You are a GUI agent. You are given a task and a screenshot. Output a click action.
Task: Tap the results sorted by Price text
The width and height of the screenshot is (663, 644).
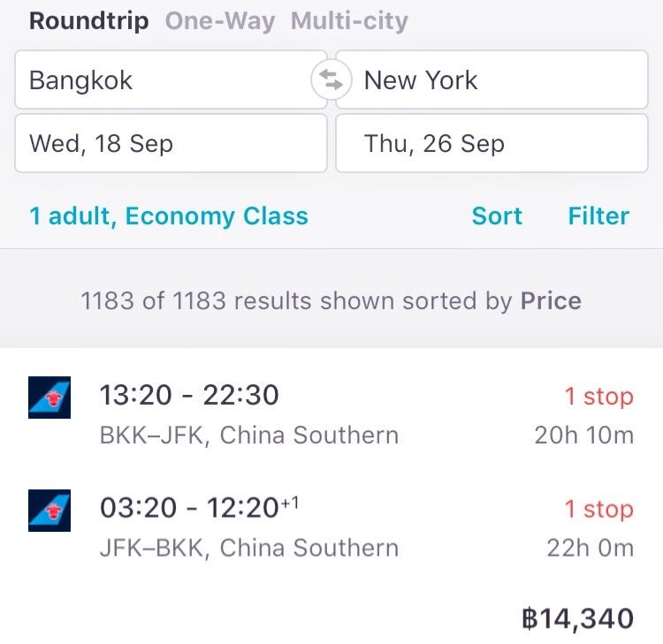point(331,301)
